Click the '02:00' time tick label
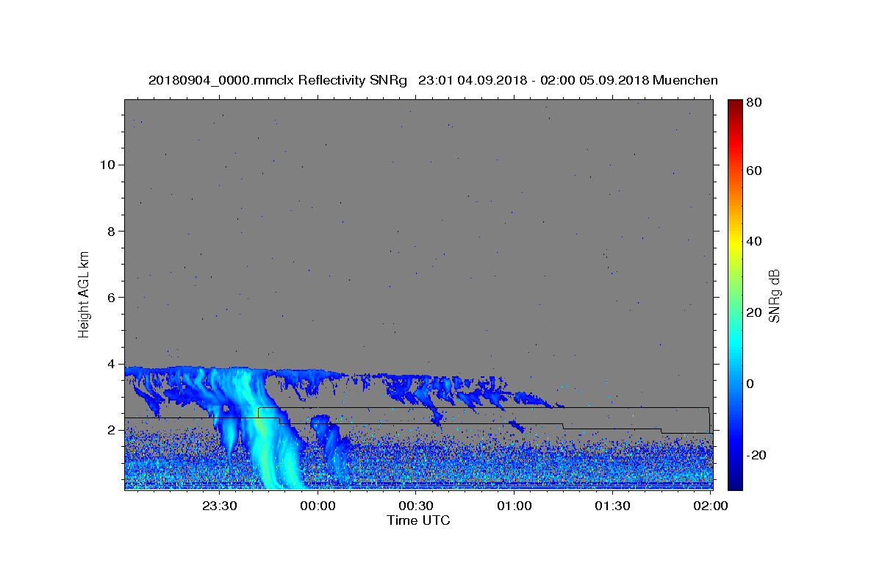The width and height of the screenshot is (882, 588). [711, 506]
